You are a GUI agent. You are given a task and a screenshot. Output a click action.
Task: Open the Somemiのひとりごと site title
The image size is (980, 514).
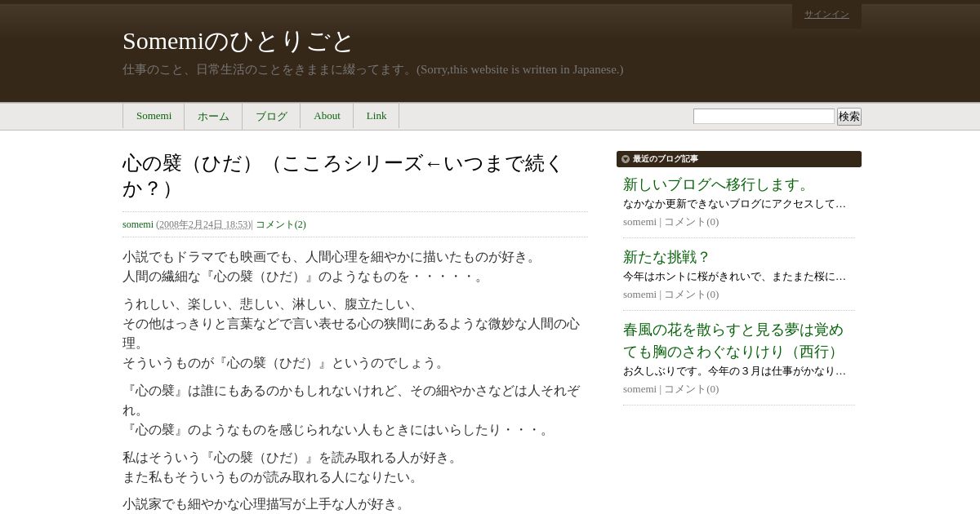point(238,41)
